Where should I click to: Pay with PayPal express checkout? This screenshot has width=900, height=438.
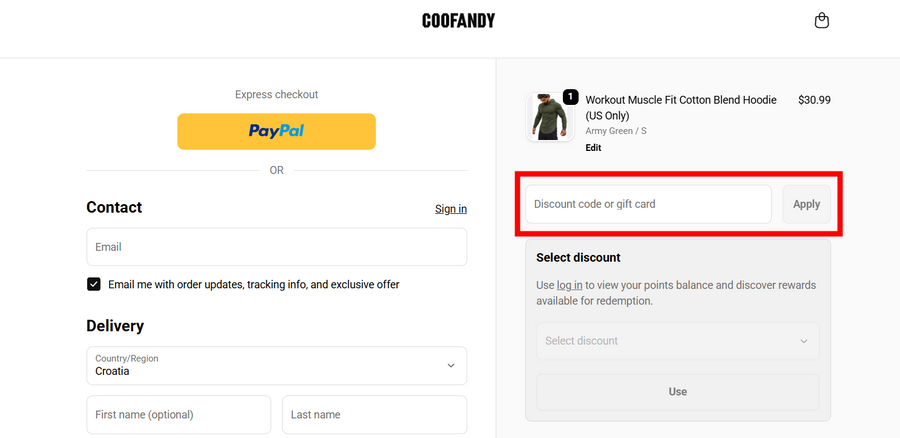[x=276, y=131]
